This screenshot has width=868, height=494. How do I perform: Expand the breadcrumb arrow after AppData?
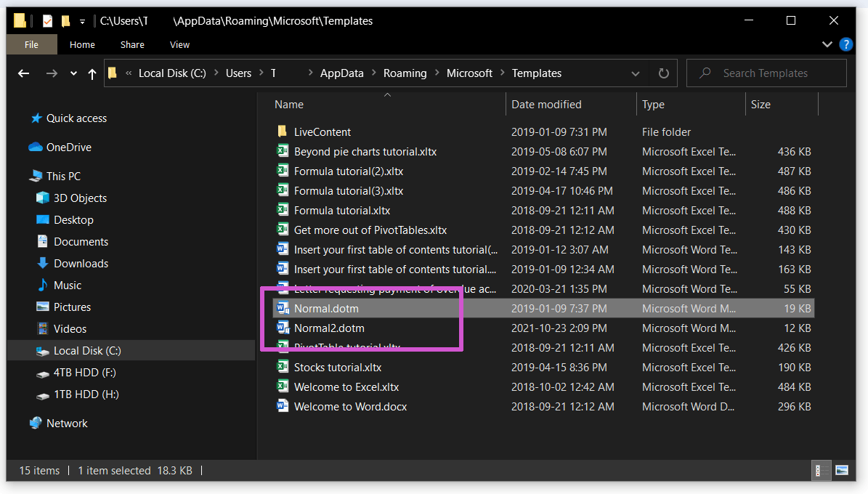coord(373,73)
